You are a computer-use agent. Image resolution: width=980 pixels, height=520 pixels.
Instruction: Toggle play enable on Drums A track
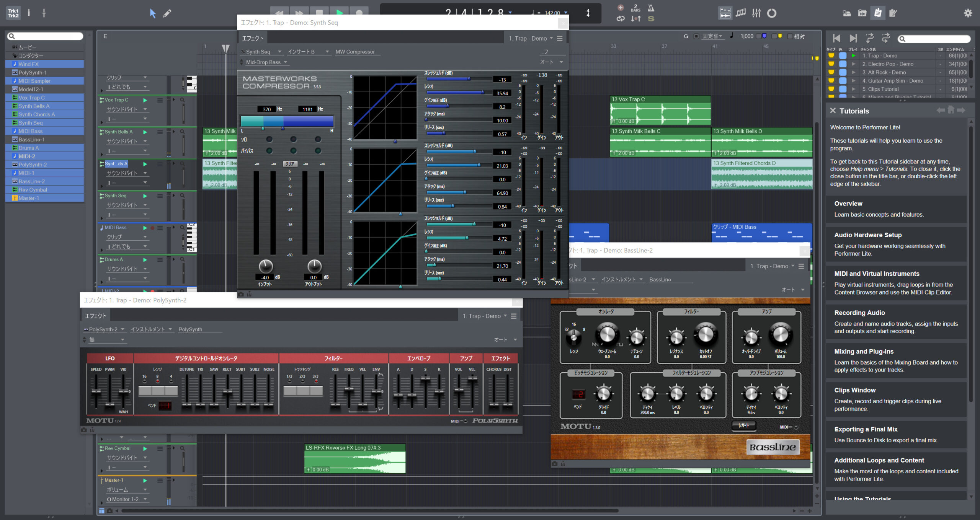145,260
